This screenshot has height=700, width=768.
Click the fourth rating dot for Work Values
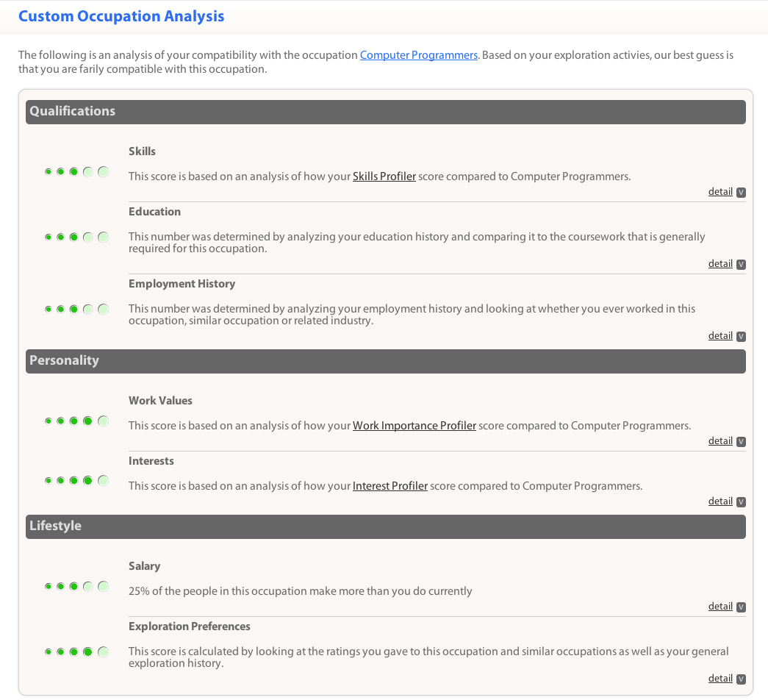point(87,421)
